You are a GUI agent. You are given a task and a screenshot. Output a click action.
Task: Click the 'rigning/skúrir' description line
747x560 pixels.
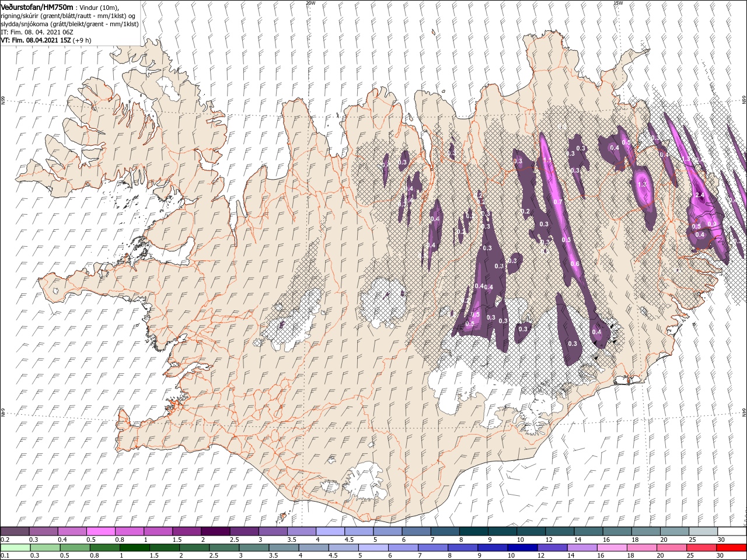[69, 16]
